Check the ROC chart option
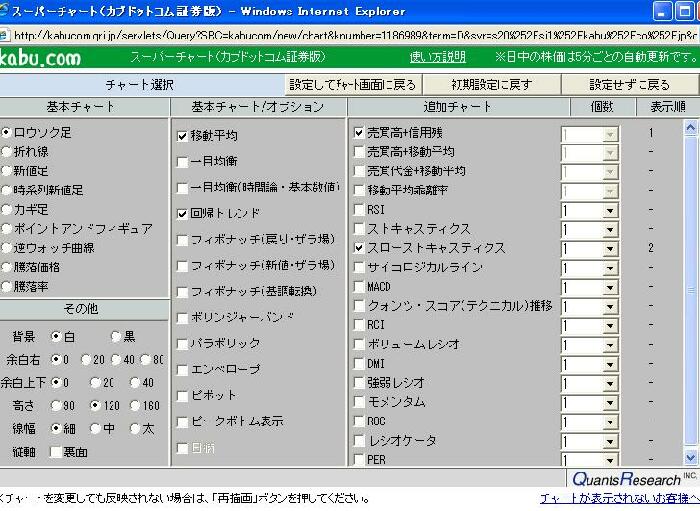 [x=359, y=421]
